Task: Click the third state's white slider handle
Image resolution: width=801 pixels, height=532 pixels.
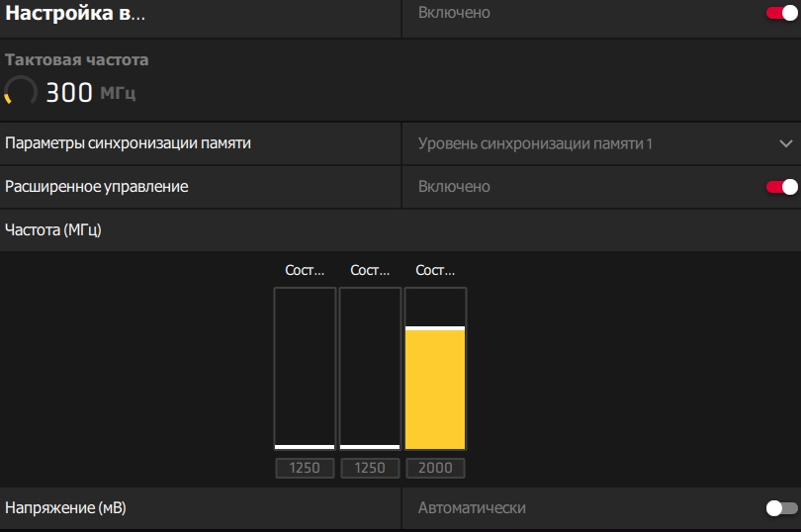Action: click(x=435, y=327)
